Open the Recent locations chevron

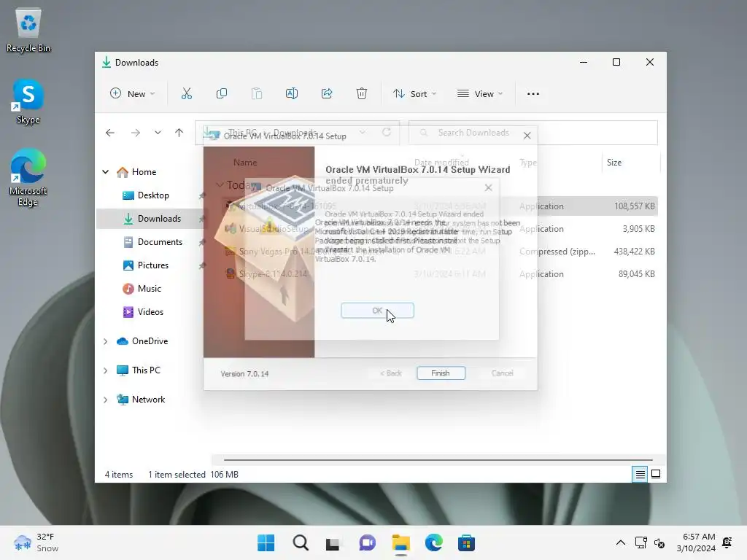click(158, 133)
